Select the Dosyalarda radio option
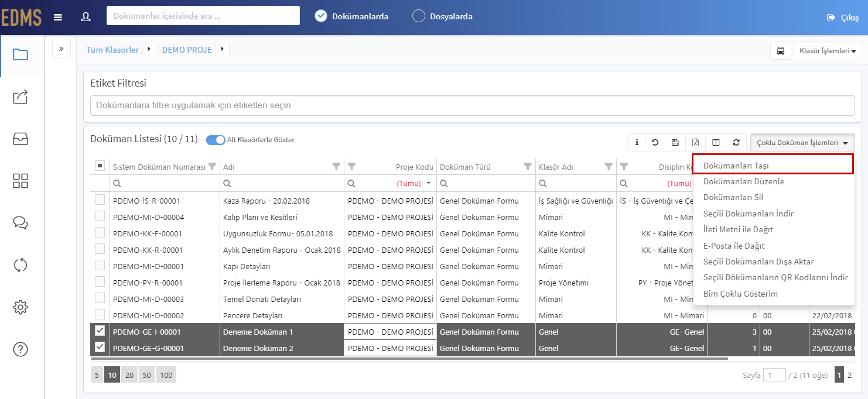Image resolution: width=868 pixels, height=399 pixels. (419, 16)
